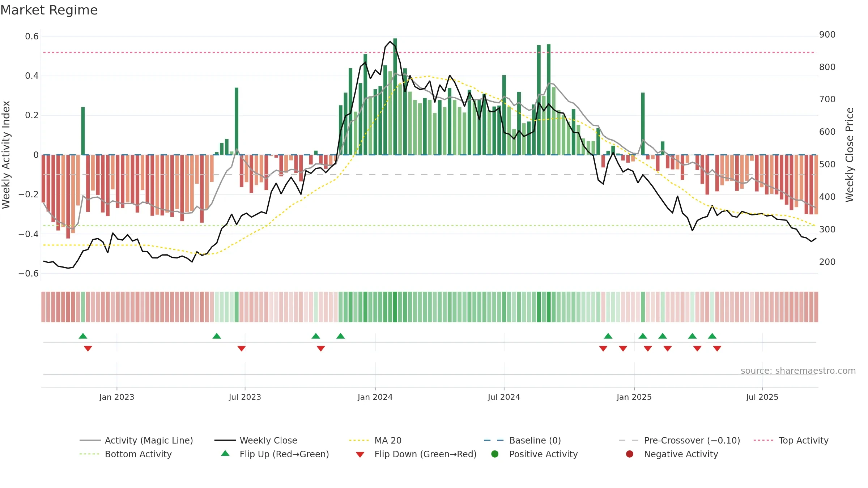Click the tallest green activity bar, after Jan 2024
This screenshot has width=868, height=488.
(x=395, y=97)
